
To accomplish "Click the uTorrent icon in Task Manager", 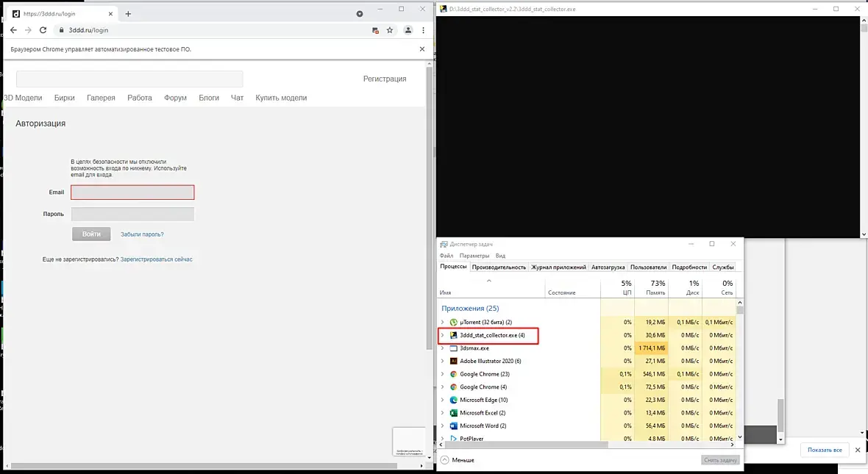I will 453,322.
